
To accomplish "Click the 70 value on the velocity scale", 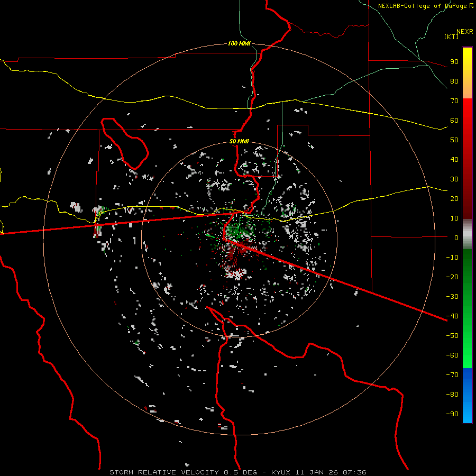I will pyautogui.click(x=454, y=101).
